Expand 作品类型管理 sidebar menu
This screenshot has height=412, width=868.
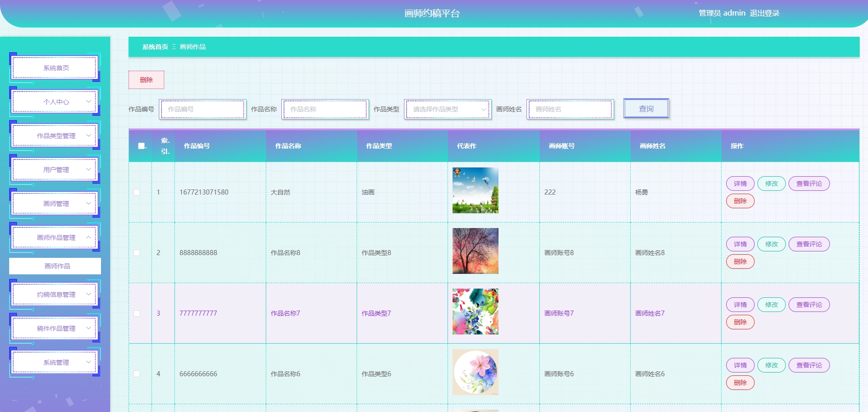[x=55, y=136]
